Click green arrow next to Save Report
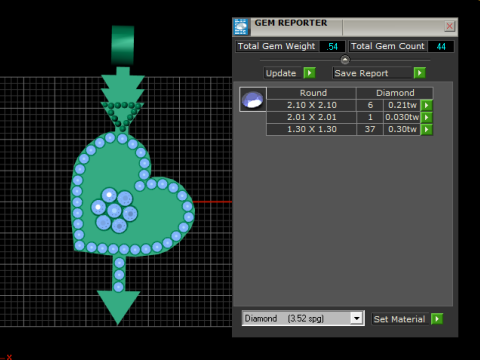This screenshot has height=360, width=480. (x=420, y=73)
